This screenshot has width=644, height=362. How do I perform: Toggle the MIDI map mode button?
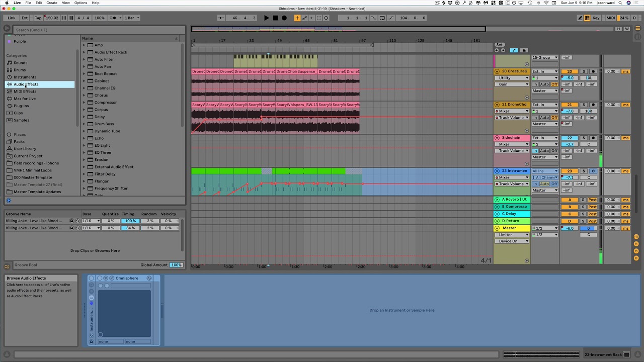[x=610, y=18]
